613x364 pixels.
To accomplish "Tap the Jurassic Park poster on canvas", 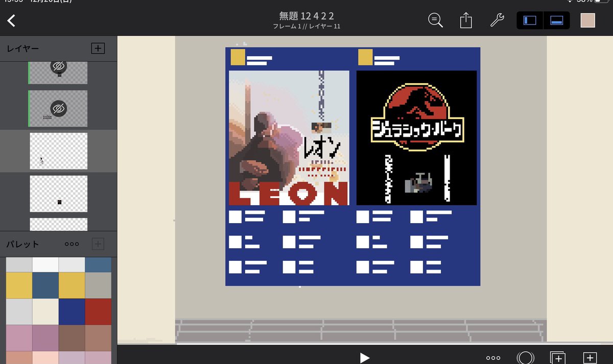I will [416, 138].
